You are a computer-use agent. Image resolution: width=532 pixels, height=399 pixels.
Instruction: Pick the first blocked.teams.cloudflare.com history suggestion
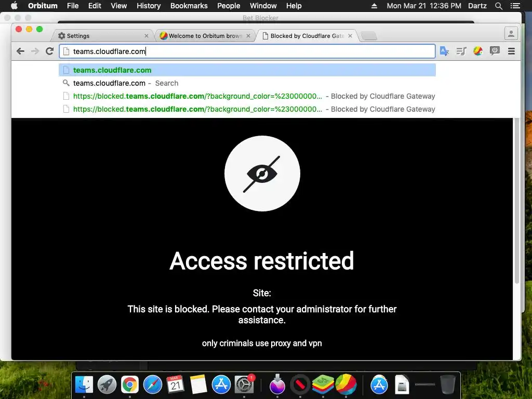click(247, 96)
